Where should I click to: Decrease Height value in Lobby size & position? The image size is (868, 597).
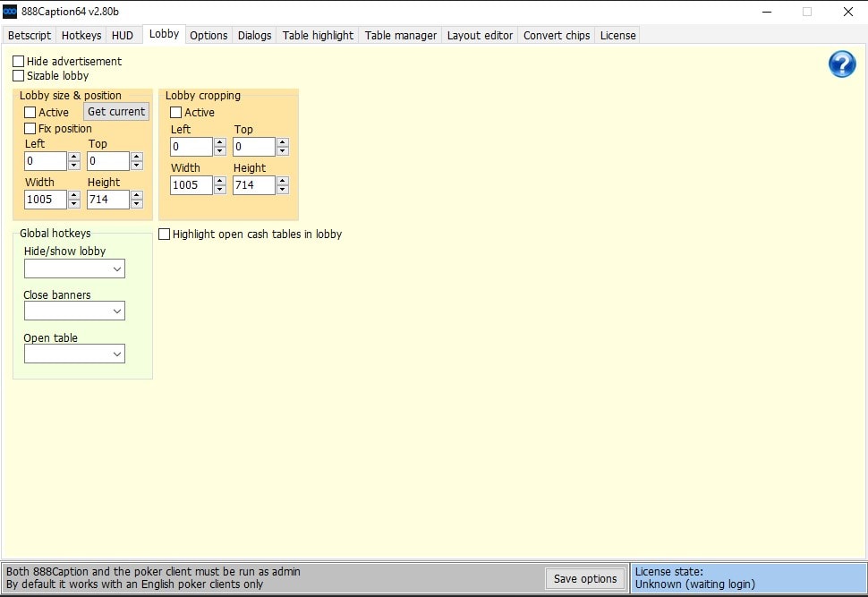pyautogui.click(x=137, y=204)
